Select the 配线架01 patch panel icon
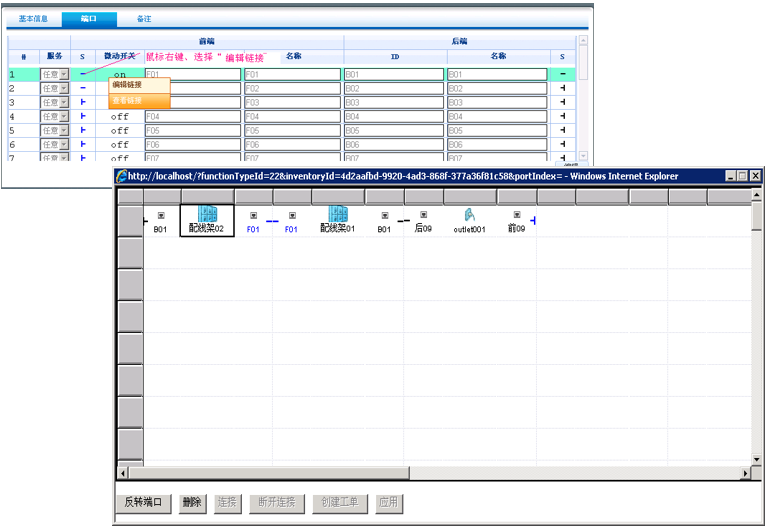 click(x=338, y=214)
